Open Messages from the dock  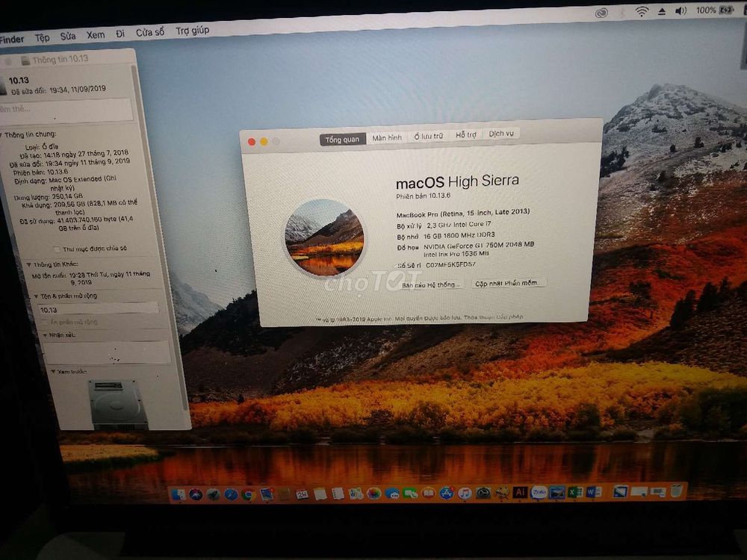tap(392, 494)
